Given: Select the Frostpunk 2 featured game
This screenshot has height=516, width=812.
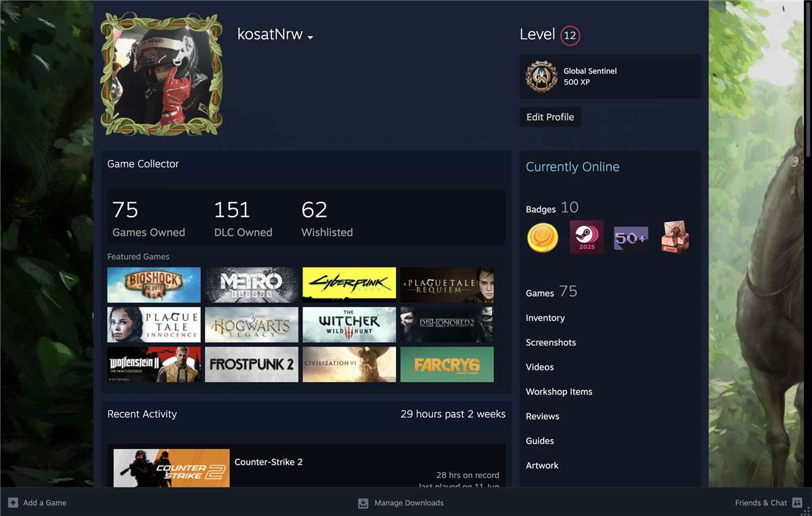Looking at the screenshot, I should point(252,364).
